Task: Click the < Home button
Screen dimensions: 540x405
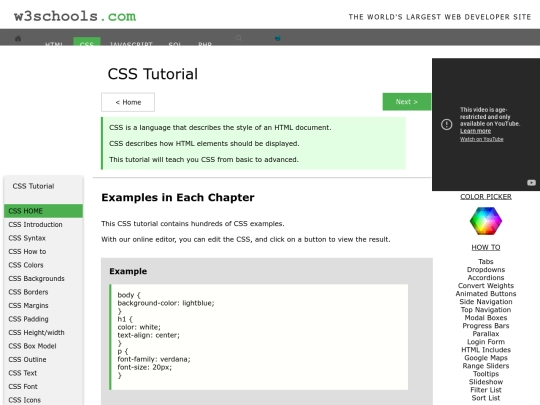Action: (x=128, y=102)
